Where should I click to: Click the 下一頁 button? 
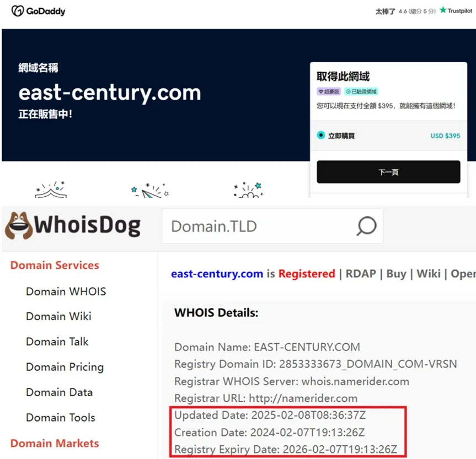388,172
